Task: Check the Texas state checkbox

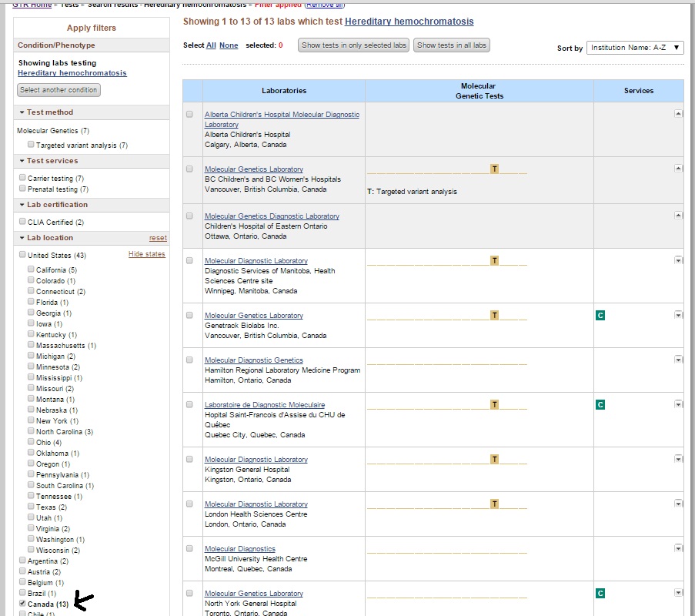Action: coord(31,507)
